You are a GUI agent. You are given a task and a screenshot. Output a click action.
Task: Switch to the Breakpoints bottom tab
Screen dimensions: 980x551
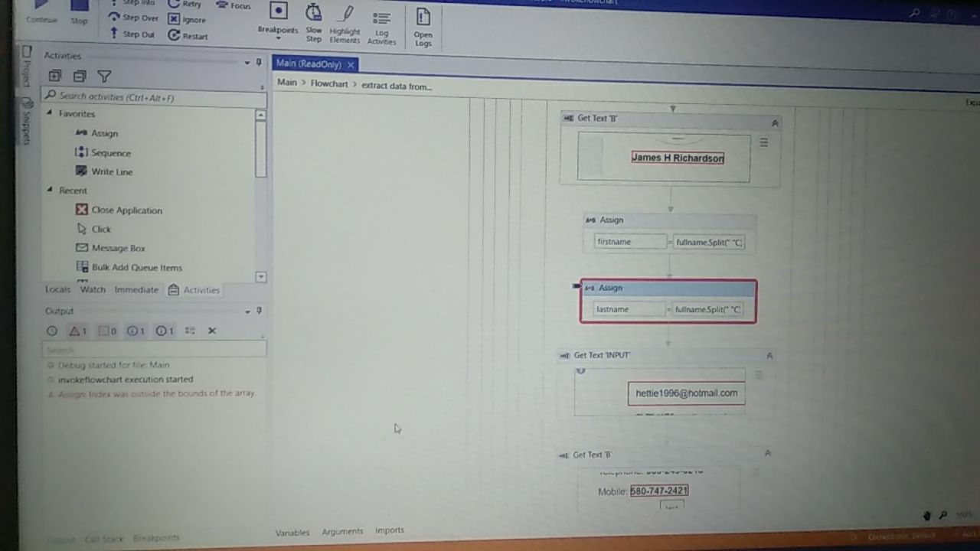(x=156, y=538)
